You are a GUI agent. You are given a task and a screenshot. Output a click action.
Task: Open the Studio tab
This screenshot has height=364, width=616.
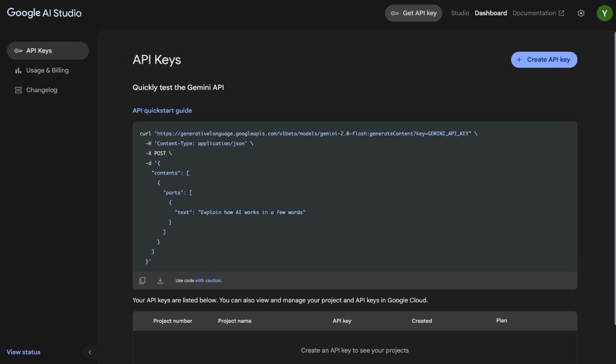(460, 13)
